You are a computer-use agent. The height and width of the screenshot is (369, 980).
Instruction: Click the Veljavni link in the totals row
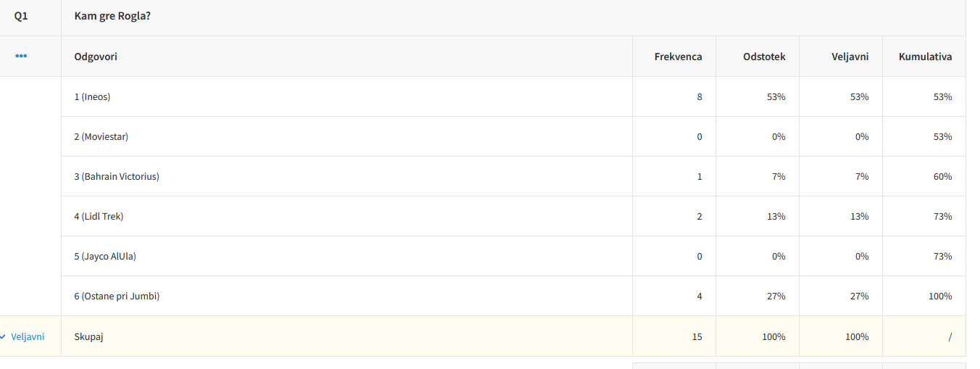[28, 337]
